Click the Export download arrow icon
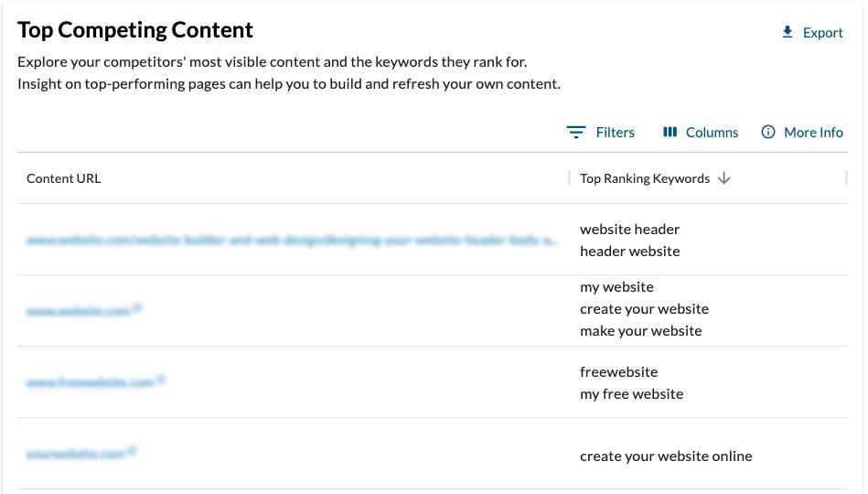 [788, 33]
